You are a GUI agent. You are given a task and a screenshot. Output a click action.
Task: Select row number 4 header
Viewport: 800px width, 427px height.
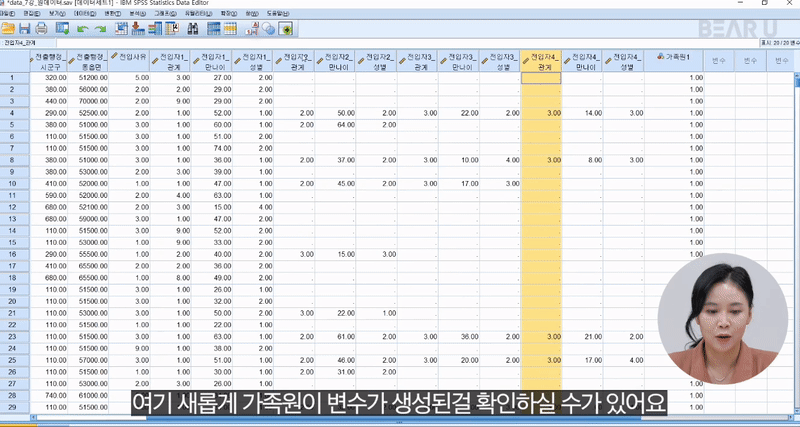click(x=15, y=113)
